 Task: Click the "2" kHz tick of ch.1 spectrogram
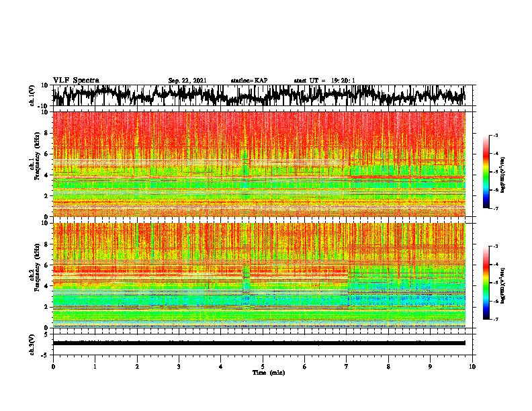click(46, 196)
